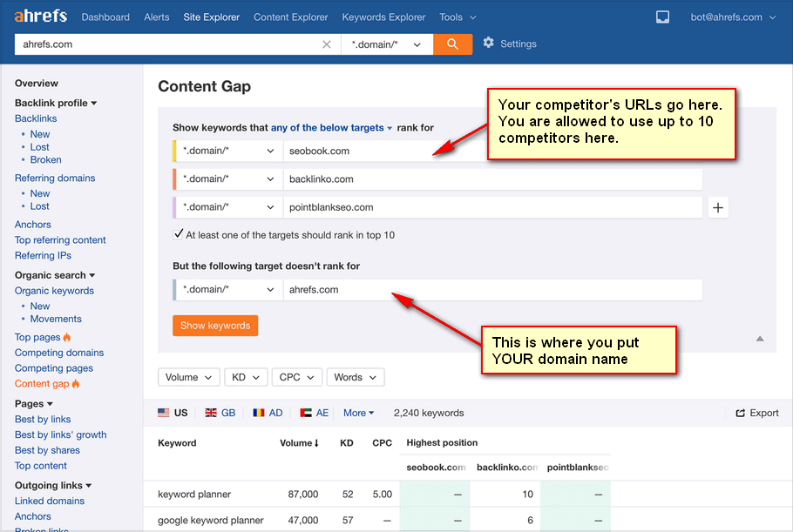
Task: Click the orange search magnifier button
Action: 452,44
